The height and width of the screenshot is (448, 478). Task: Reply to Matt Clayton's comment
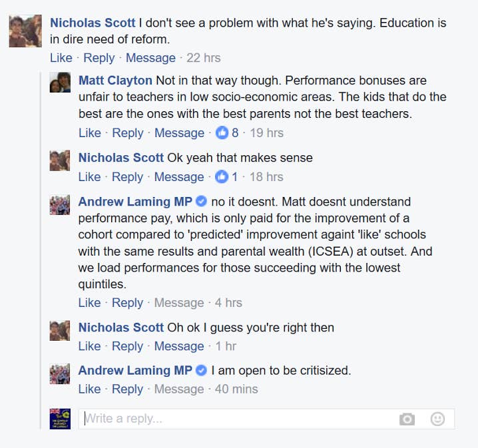pyautogui.click(x=128, y=133)
